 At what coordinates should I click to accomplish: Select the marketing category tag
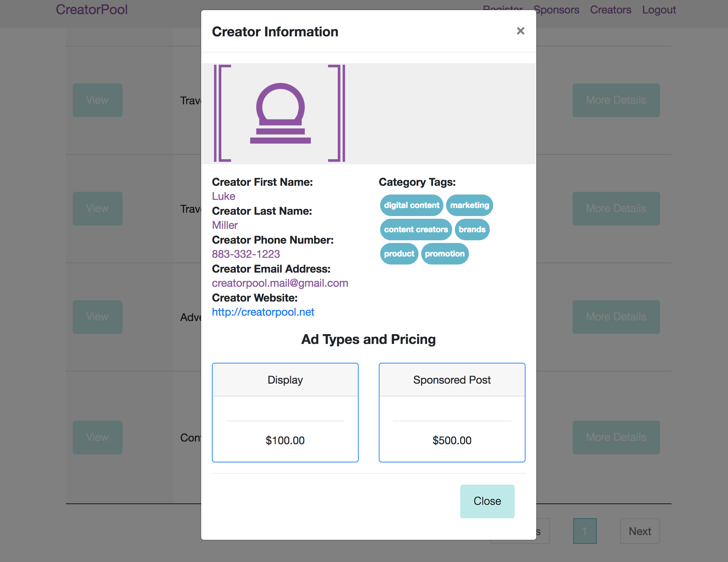pos(470,205)
